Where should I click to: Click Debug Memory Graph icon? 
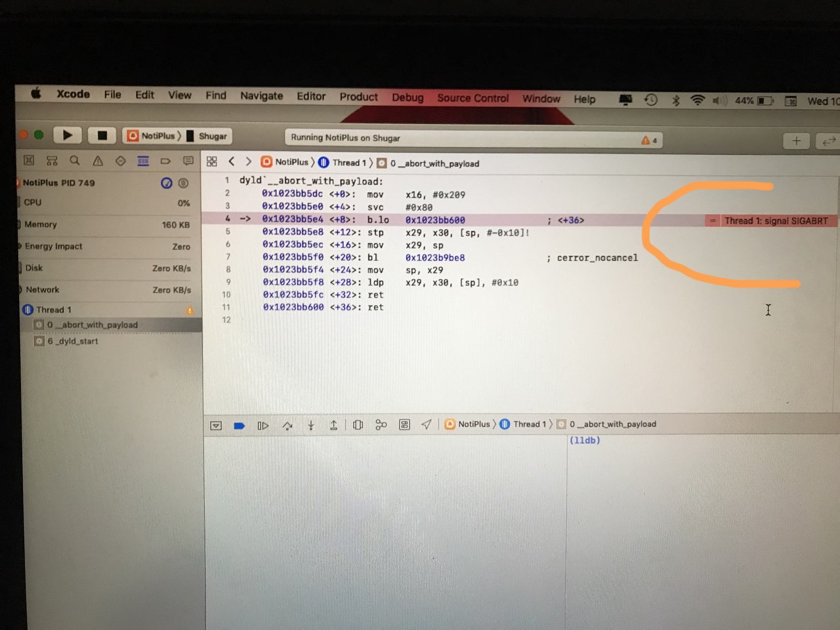pyautogui.click(x=381, y=425)
